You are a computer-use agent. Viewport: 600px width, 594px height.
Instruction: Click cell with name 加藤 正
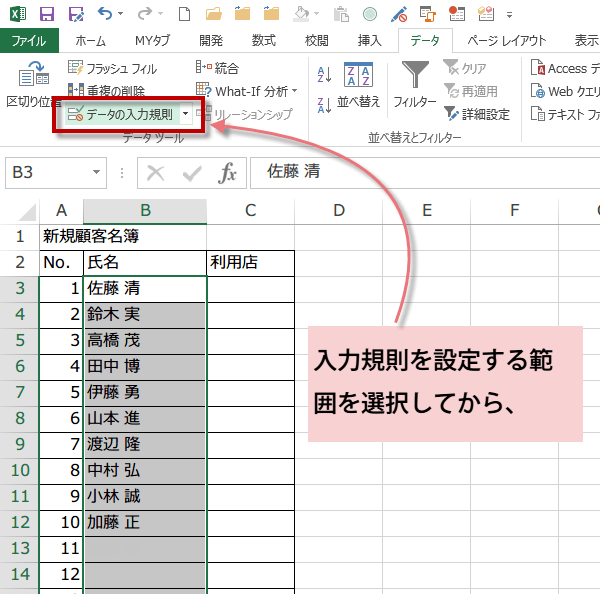point(145,523)
